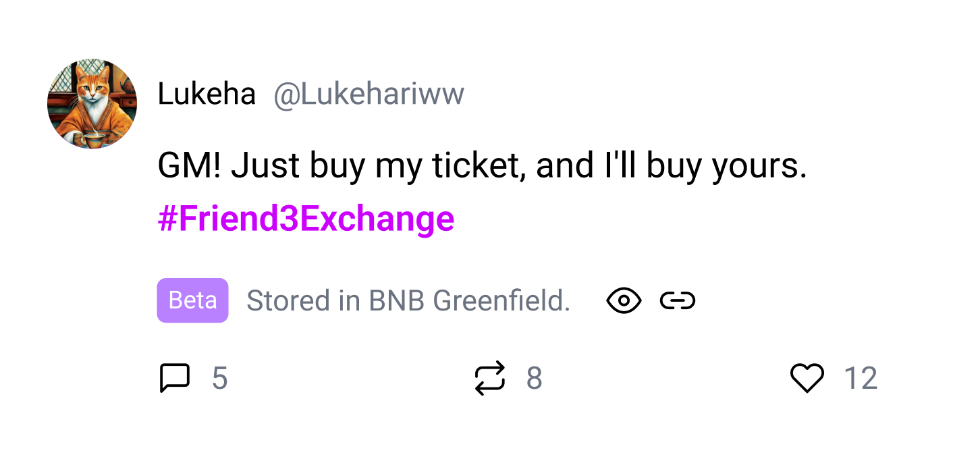
Task: Click the comment count 5
Action: pos(219,379)
